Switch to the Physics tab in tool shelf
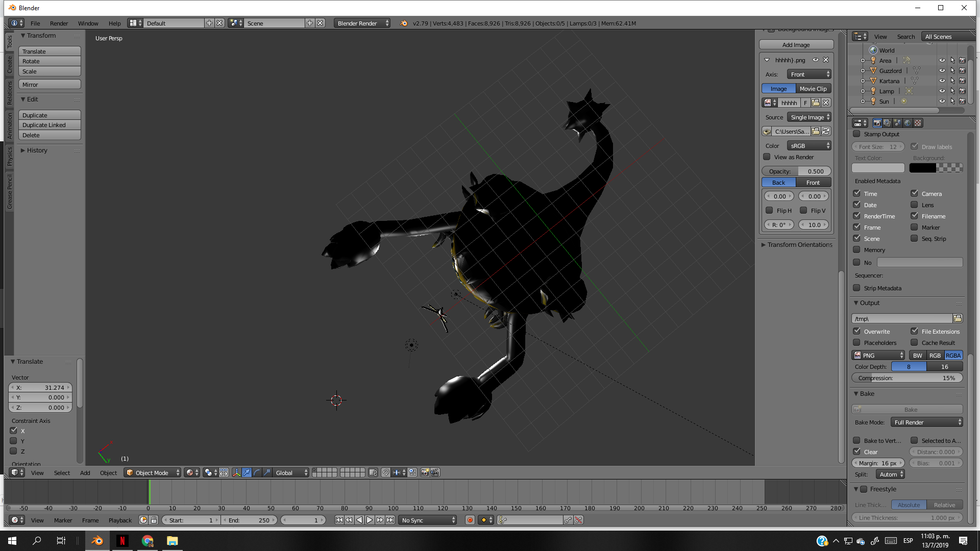 (9, 156)
